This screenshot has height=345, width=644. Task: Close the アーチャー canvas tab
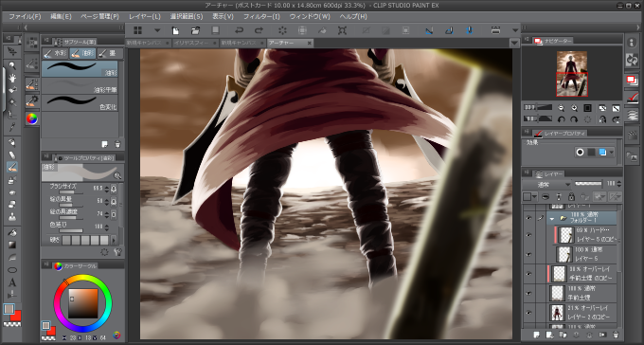pos(310,43)
